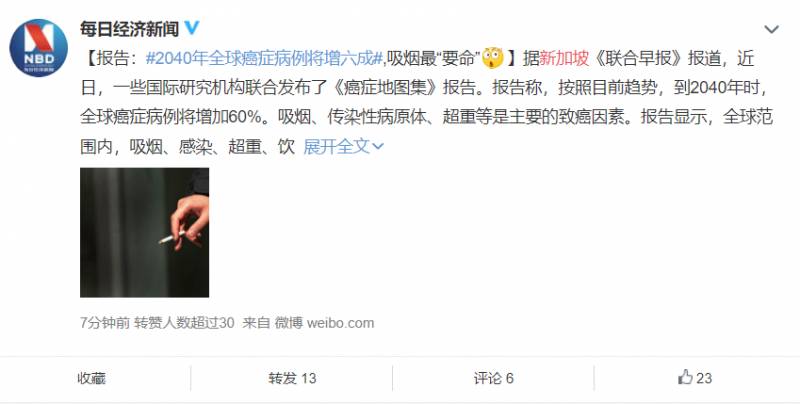Viewport: 800px width, 404px height.
Task: Open the 新加坡 keyword link
Action: click(x=564, y=59)
